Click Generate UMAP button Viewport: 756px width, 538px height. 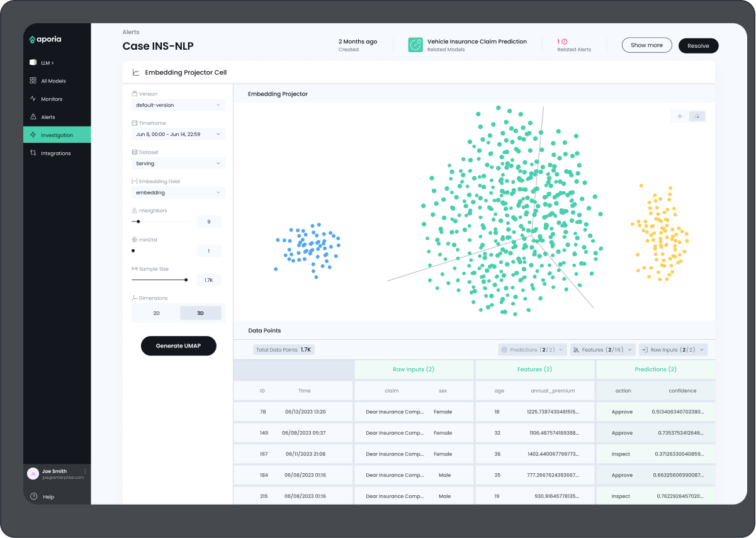[178, 345]
